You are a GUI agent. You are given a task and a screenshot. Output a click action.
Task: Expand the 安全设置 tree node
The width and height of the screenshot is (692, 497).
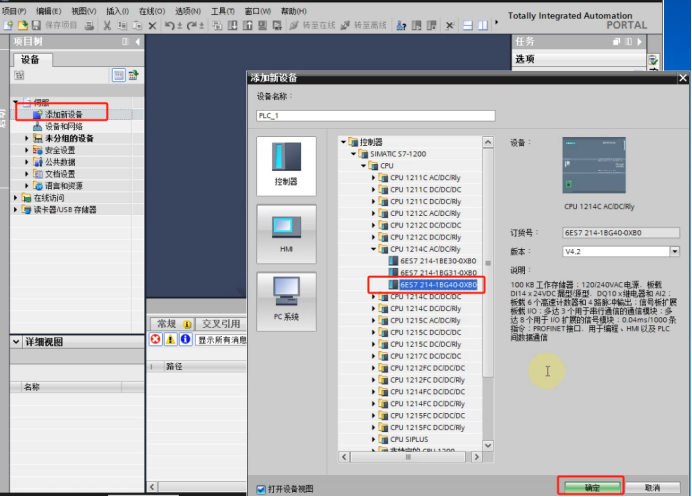point(26,151)
